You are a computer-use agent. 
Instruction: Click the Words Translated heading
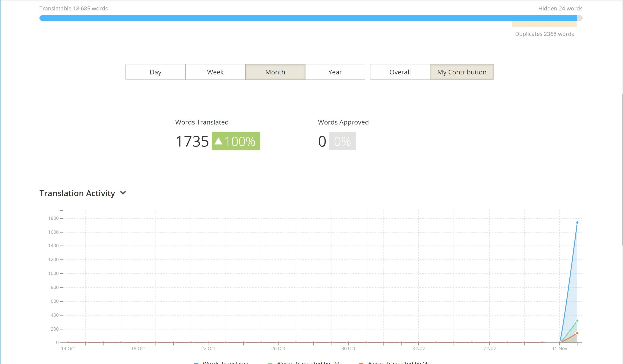(202, 122)
